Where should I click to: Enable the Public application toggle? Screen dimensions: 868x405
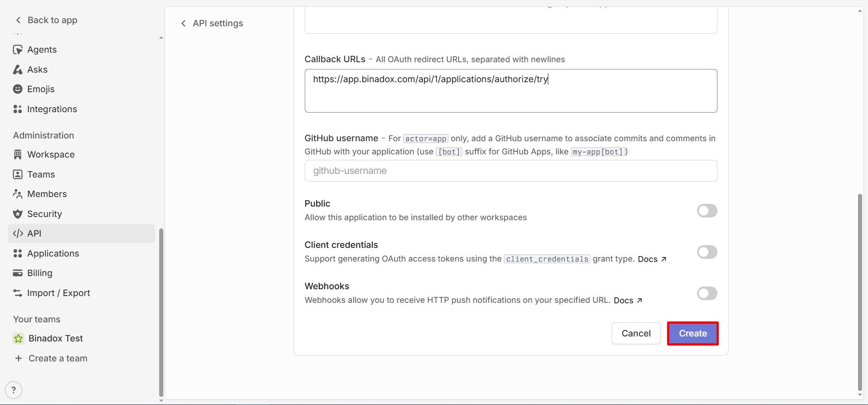(x=707, y=211)
